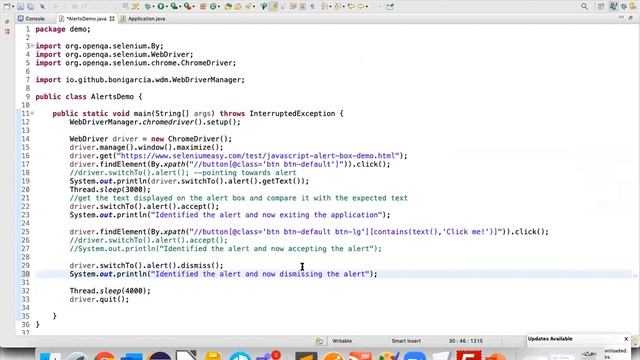Click the magnifier Quick Access search icon

pos(584,6)
